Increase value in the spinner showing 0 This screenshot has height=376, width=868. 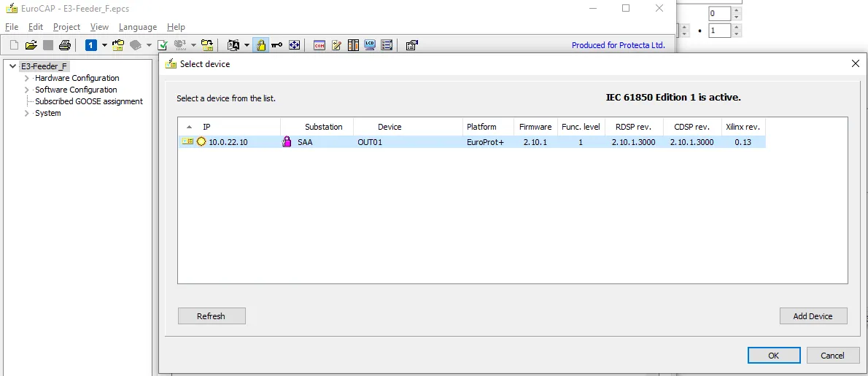tap(736, 10)
